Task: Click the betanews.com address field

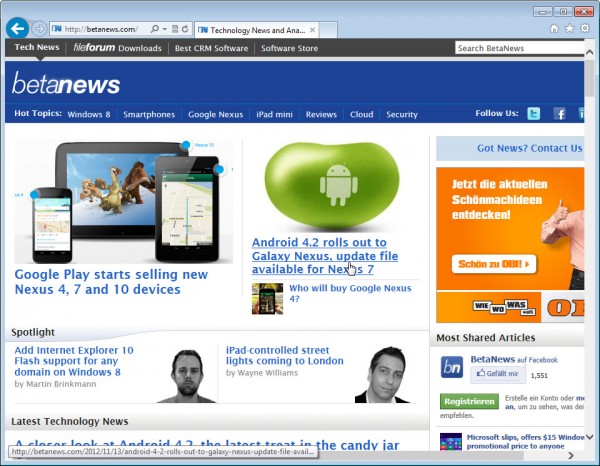Action: coord(100,29)
